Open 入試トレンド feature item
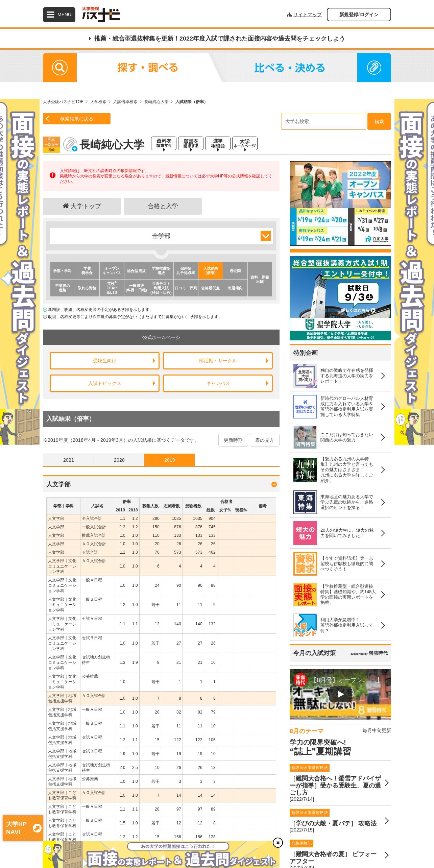This screenshot has width=434, height=868. pos(340,625)
